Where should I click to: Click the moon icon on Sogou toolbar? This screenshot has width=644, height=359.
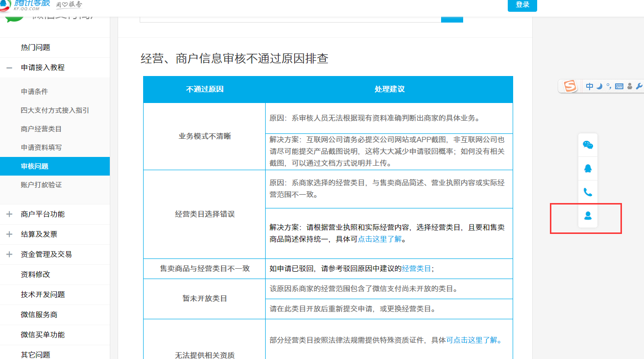tap(599, 86)
